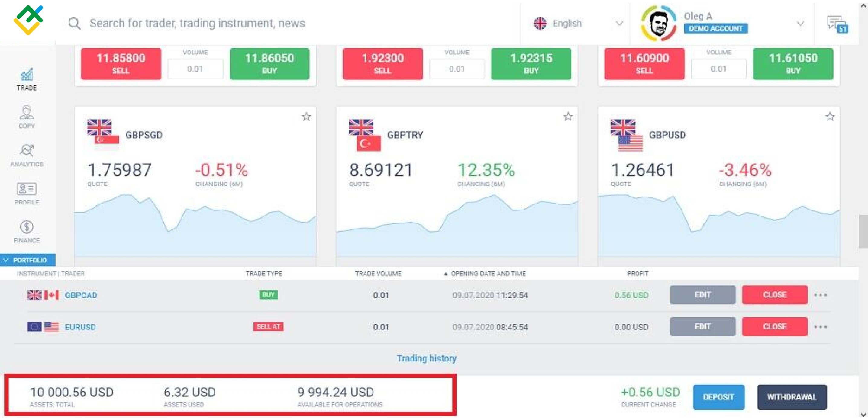Viewport: 868px width, 420px height.
Task: Add GBPSGD to favorites with star
Action: (306, 117)
